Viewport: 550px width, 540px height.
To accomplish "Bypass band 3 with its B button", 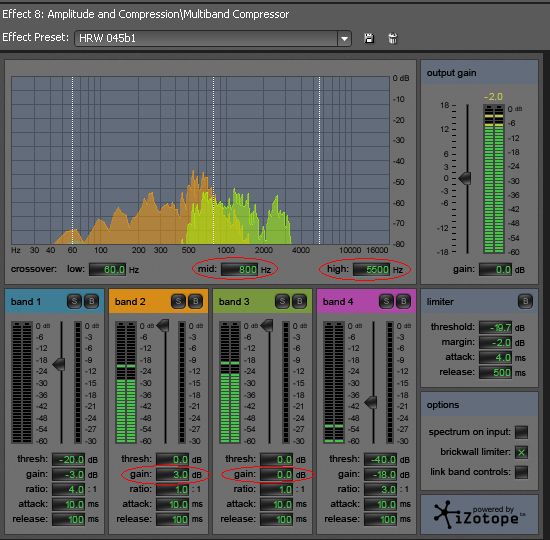I will [x=299, y=301].
